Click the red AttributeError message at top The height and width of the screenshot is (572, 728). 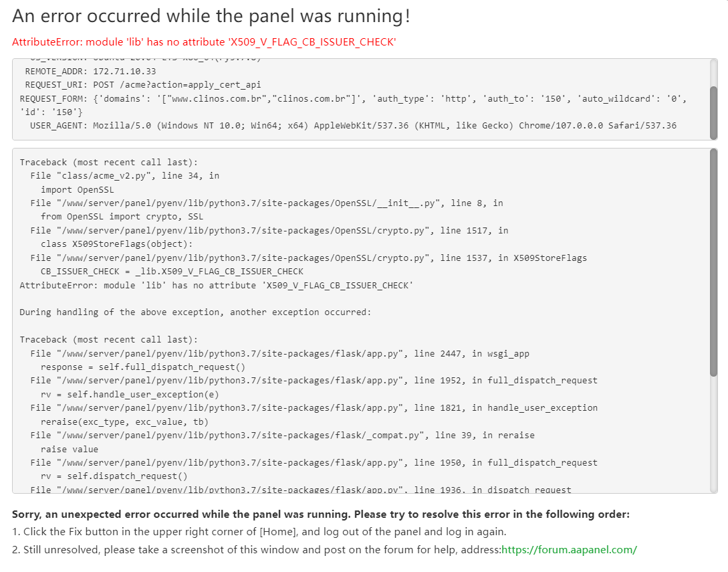click(x=204, y=42)
